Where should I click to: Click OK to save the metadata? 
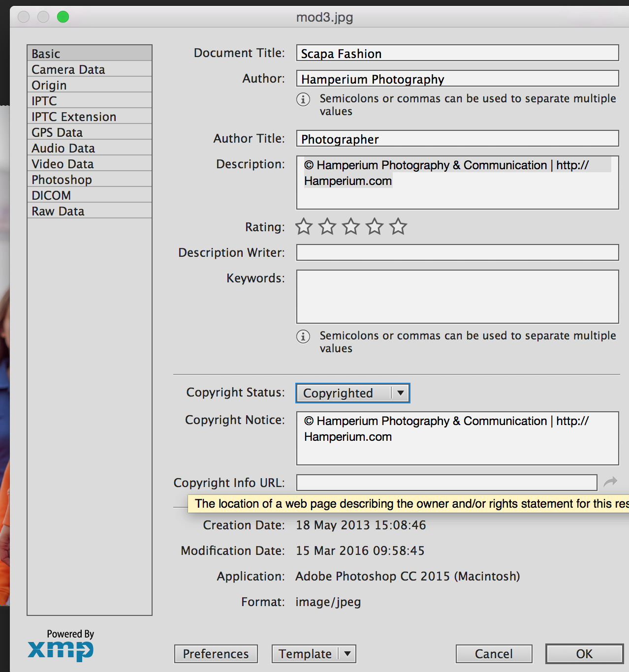coord(584,654)
